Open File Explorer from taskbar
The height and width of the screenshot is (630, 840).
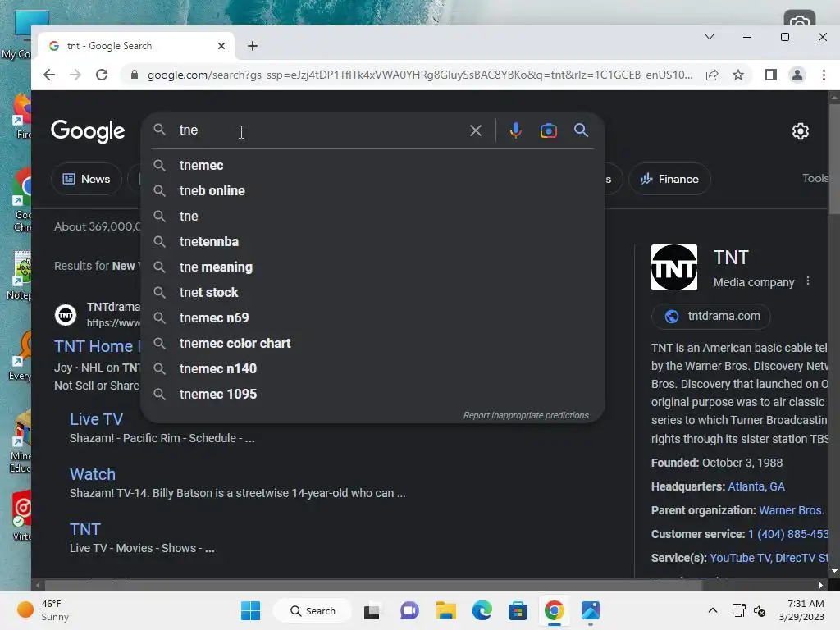click(445, 610)
